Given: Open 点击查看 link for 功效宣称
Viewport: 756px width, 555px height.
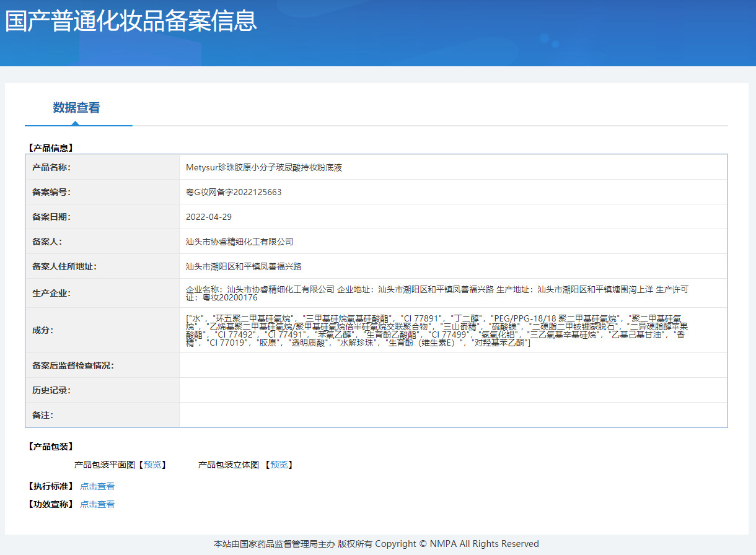Looking at the screenshot, I should 97,504.
